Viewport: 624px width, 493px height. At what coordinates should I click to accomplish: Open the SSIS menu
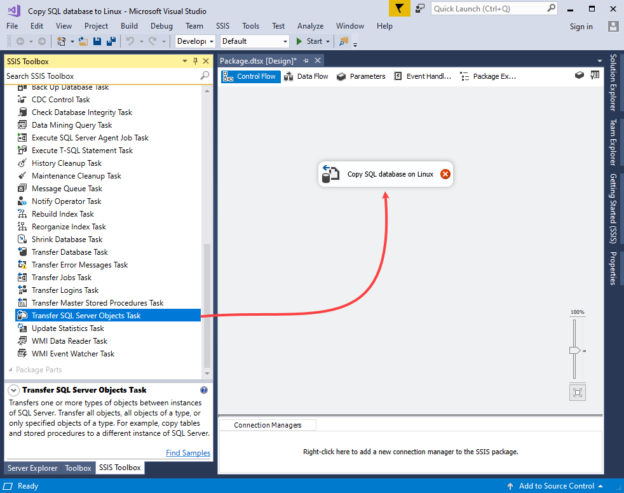pos(224,25)
